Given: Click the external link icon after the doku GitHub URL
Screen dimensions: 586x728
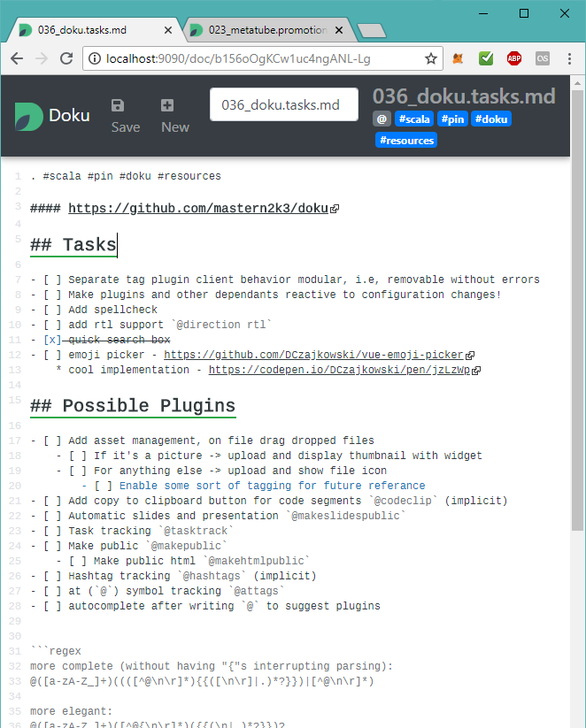Looking at the screenshot, I should coord(334,209).
